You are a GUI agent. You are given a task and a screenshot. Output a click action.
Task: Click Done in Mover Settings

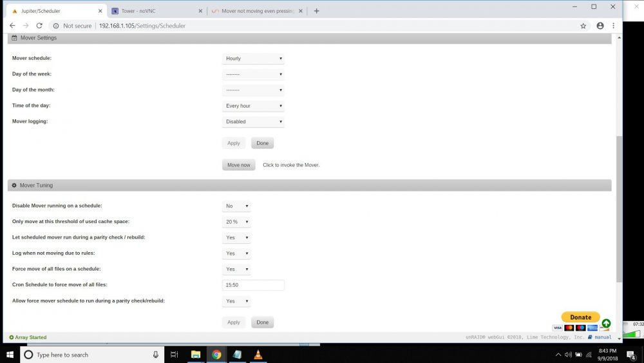pos(263,143)
